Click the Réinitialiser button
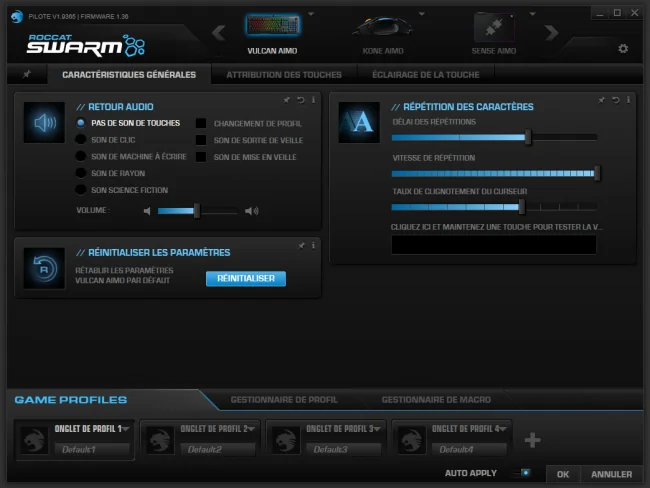 click(246, 279)
